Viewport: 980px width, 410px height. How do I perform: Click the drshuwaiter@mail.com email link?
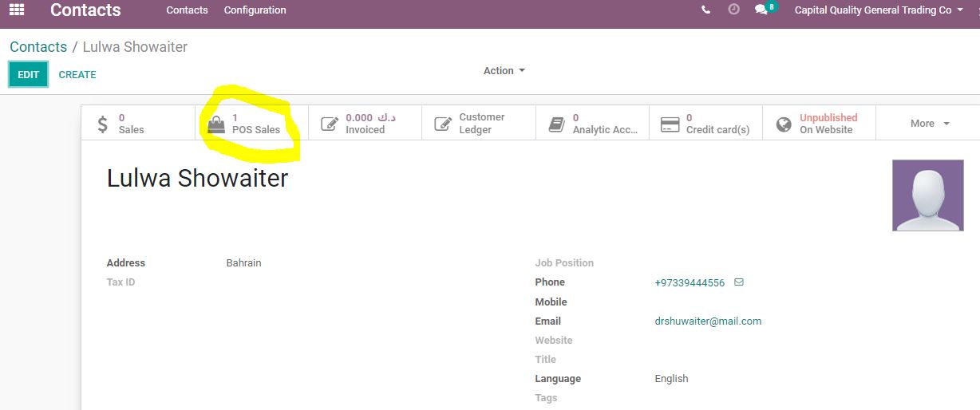[708, 321]
